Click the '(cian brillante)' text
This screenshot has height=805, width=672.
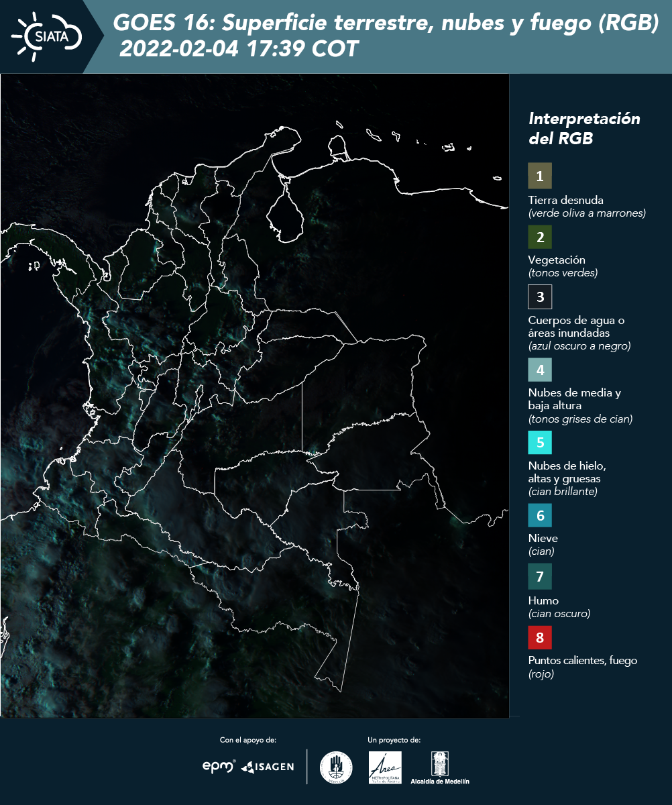click(563, 492)
